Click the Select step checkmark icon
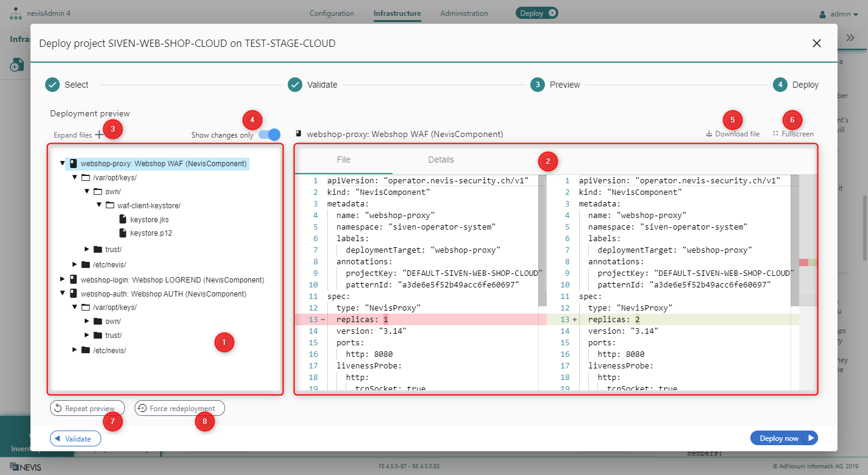868x475 pixels. click(52, 85)
